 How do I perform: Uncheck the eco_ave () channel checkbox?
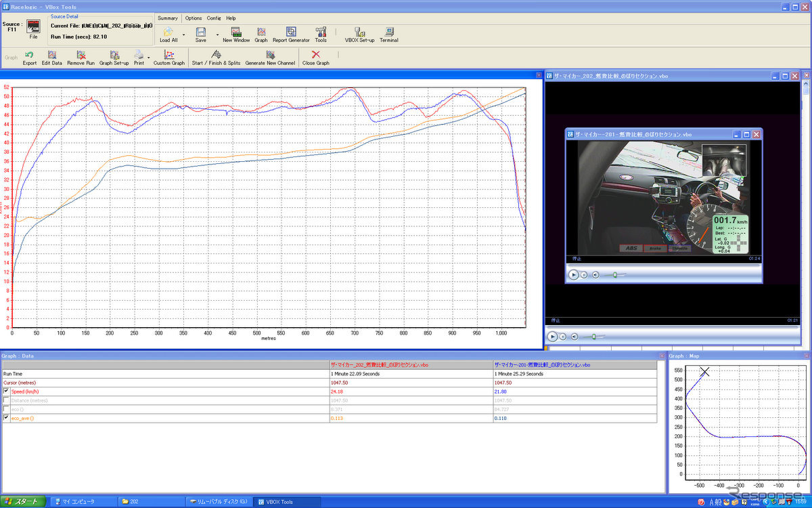coord(7,418)
